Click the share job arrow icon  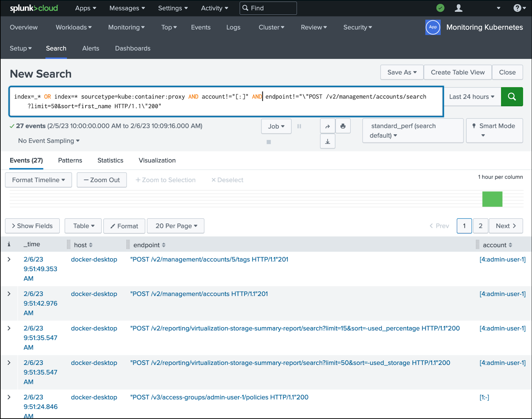pos(328,126)
